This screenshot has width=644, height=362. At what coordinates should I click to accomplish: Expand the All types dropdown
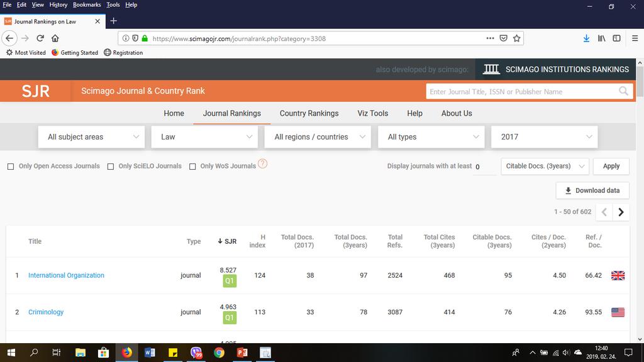[x=431, y=136]
